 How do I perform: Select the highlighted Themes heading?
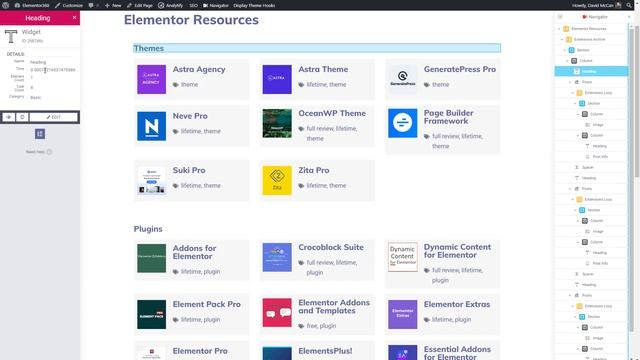tap(317, 48)
